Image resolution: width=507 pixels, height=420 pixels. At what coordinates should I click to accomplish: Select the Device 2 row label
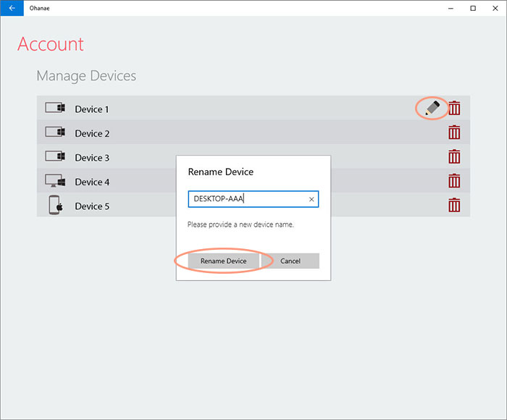pyautogui.click(x=92, y=133)
